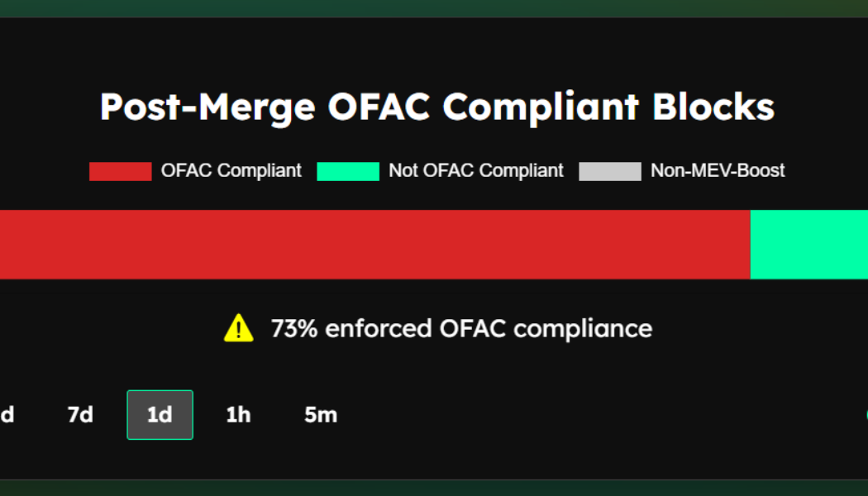Screen dimensions: 868x496
Task: Click the Non-MEV-Boost legend label
Action: [x=718, y=170]
